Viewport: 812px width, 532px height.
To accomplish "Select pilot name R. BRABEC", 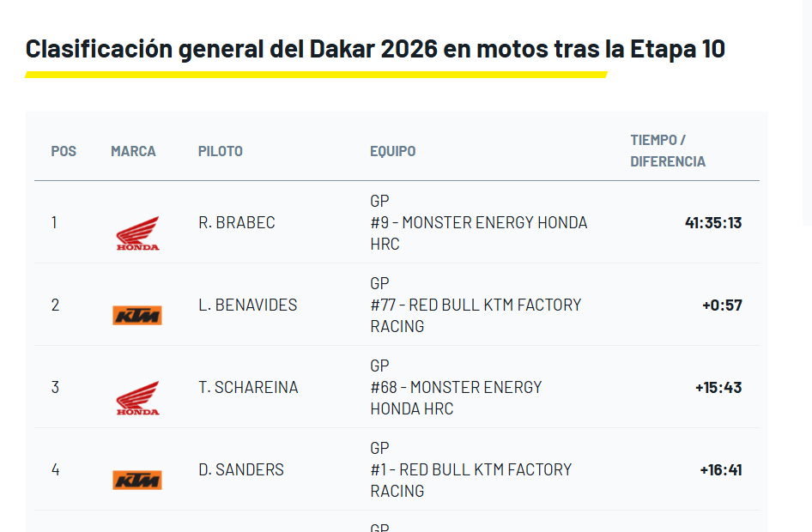I will (237, 222).
